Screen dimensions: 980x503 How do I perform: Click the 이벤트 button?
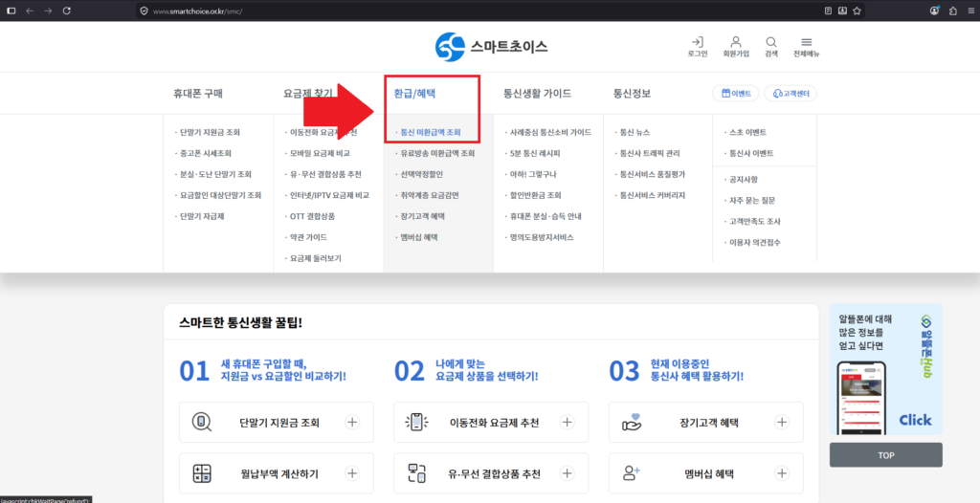736,94
